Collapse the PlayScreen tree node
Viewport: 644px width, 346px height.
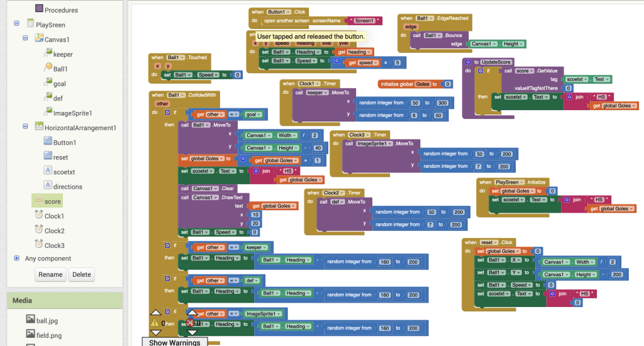16,24
